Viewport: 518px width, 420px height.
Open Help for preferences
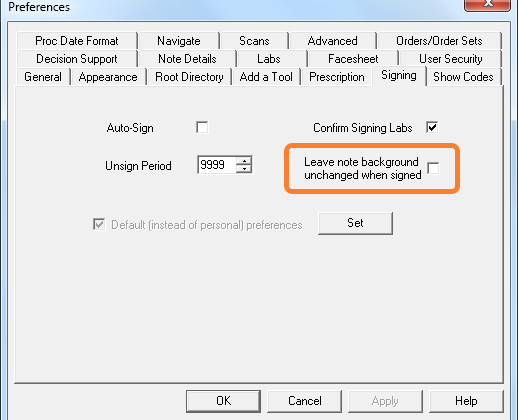466,401
